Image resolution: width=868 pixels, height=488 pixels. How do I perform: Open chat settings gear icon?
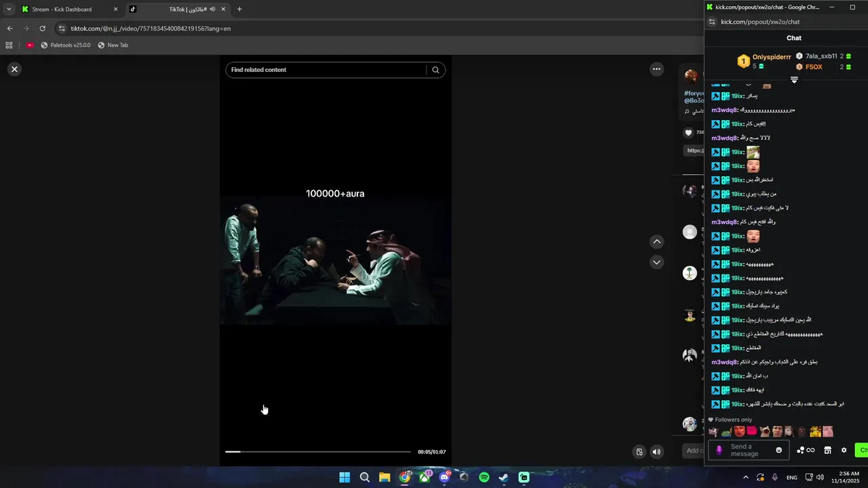844,450
